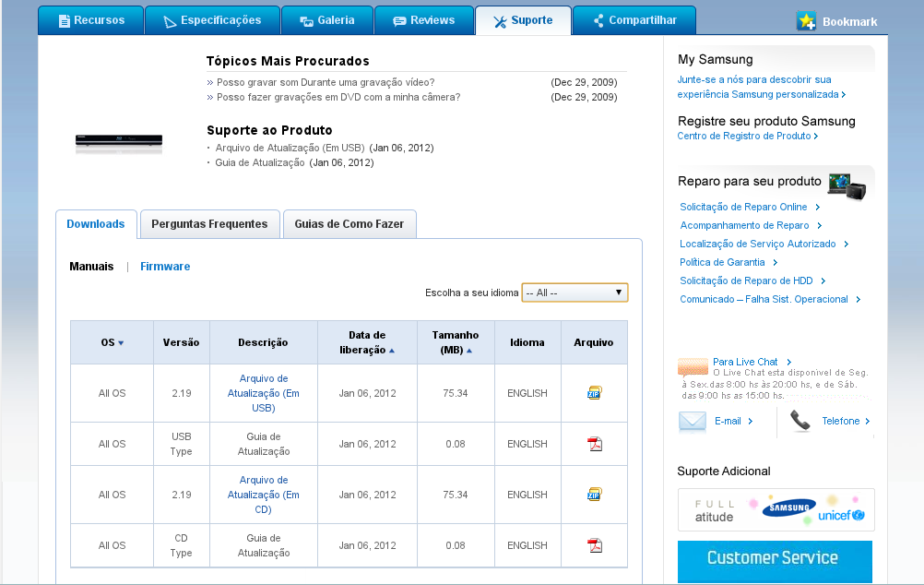Click the USB Type version cell
Image resolution: width=924 pixels, height=585 pixels.
181,444
